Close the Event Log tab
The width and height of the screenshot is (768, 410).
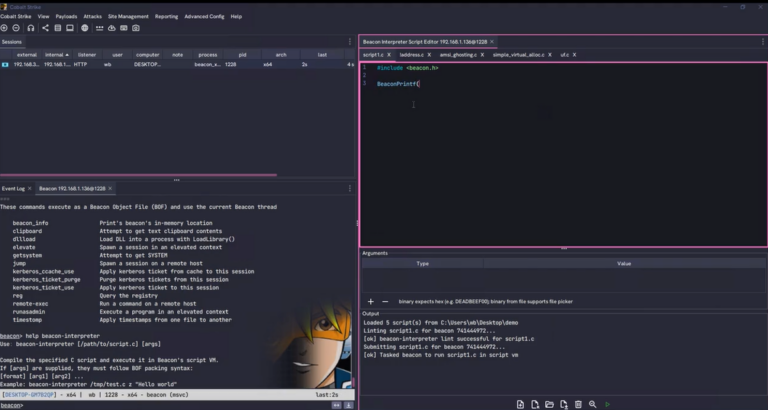pyautogui.click(x=29, y=189)
